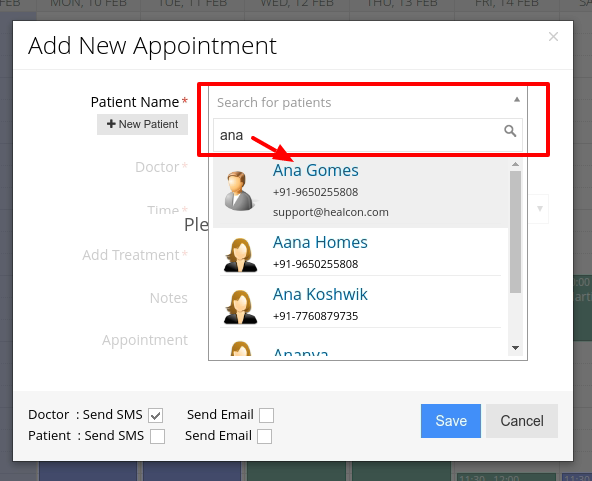Select Aana Homes from results
The height and width of the screenshot is (481, 592).
[x=361, y=252]
